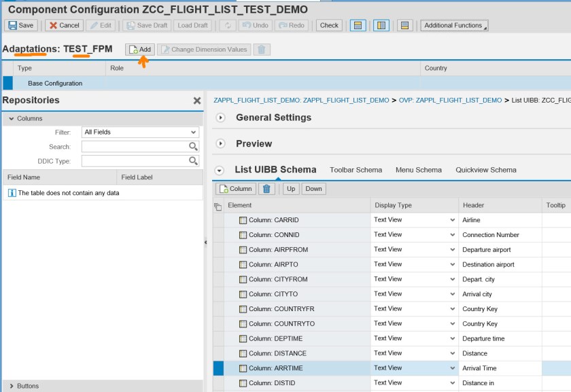Click the Save button in the toolbar
Image resolution: width=571 pixels, height=392 pixels.
pyautogui.click(x=21, y=25)
